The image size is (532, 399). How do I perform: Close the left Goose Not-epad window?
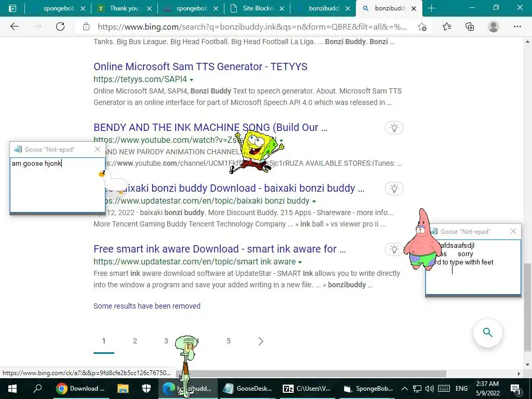tap(98, 149)
